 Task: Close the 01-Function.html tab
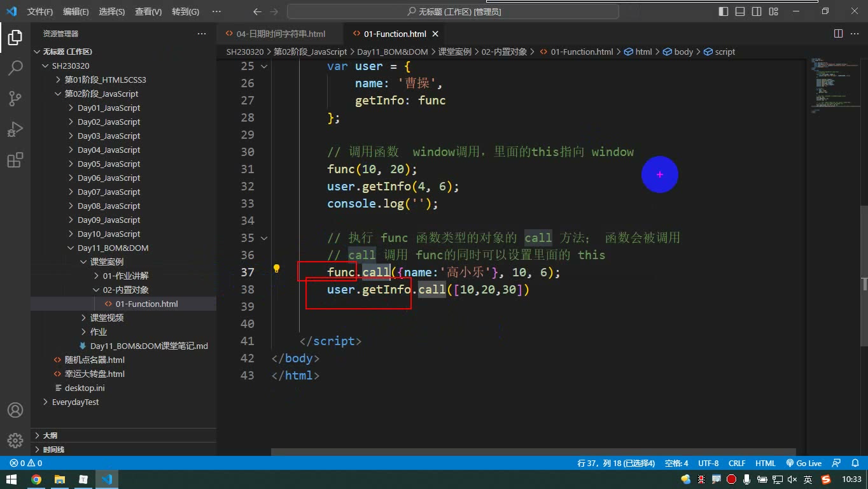[435, 34]
